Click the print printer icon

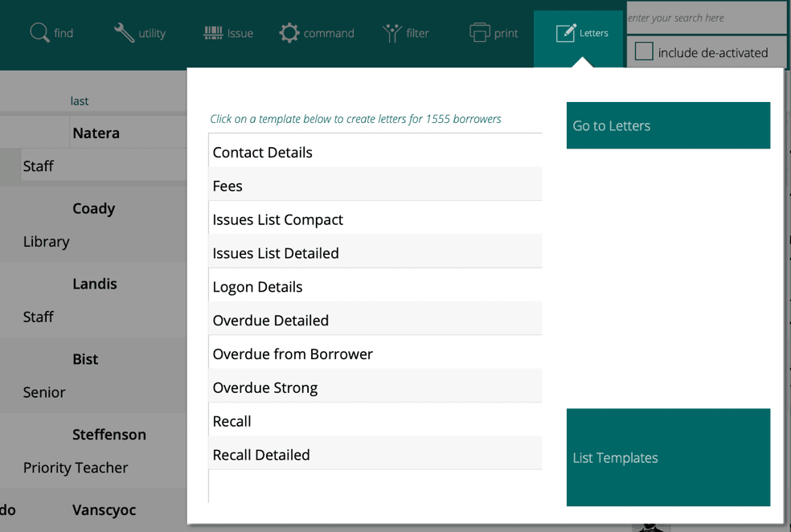pos(480,33)
